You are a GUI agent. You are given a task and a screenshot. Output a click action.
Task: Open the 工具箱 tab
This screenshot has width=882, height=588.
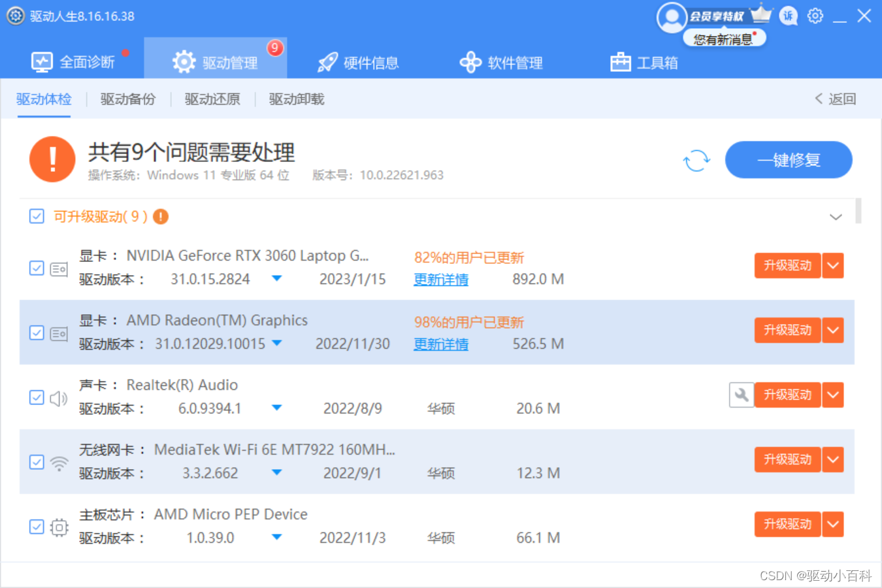click(644, 63)
